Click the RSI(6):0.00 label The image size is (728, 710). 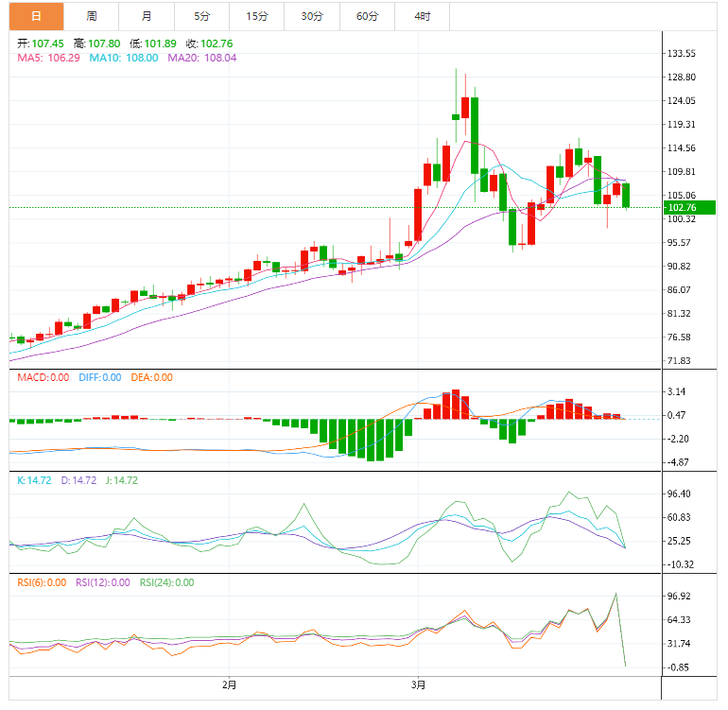click(42, 582)
